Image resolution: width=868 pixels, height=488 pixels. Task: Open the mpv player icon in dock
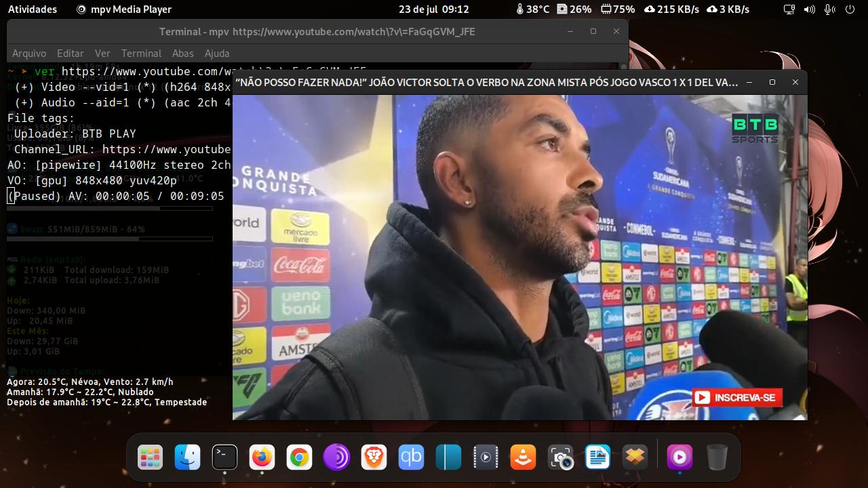(x=679, y=457)
